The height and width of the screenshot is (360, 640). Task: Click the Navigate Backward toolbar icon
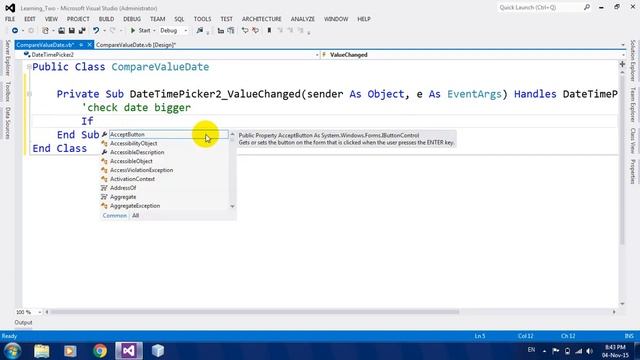point(15,31)
